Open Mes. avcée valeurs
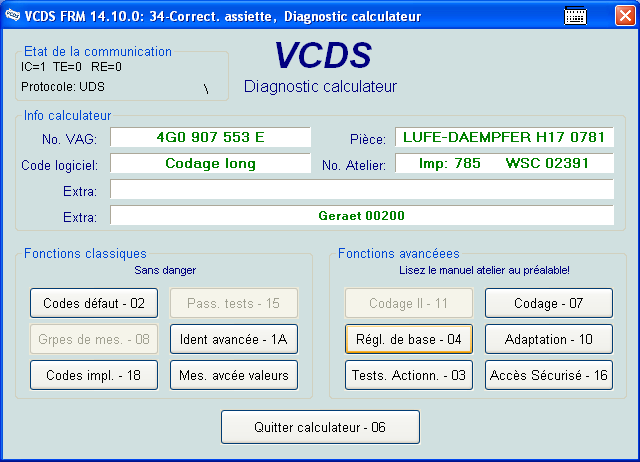Image resolution: width=640 pixels, height=462 pixels. point(234,375)
